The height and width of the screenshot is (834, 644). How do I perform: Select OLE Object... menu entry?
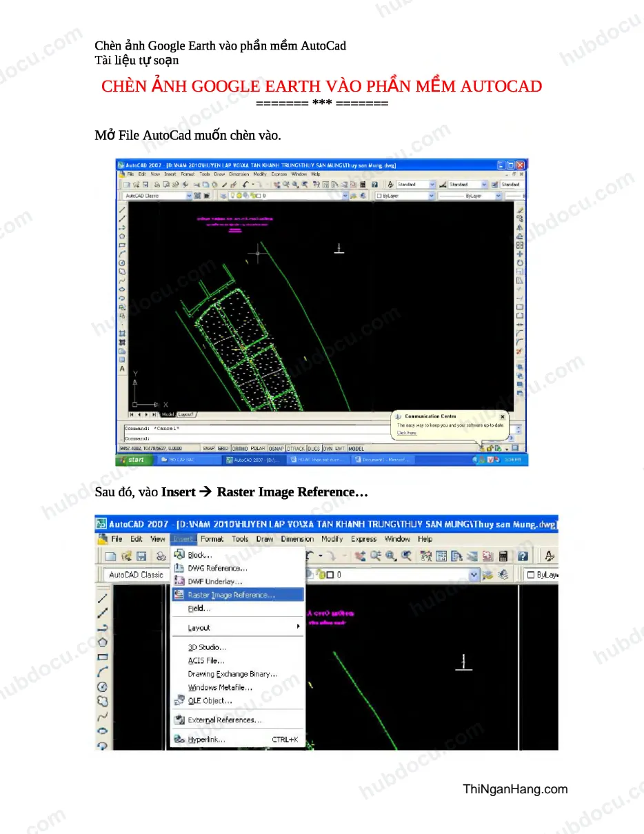point(237,700)
